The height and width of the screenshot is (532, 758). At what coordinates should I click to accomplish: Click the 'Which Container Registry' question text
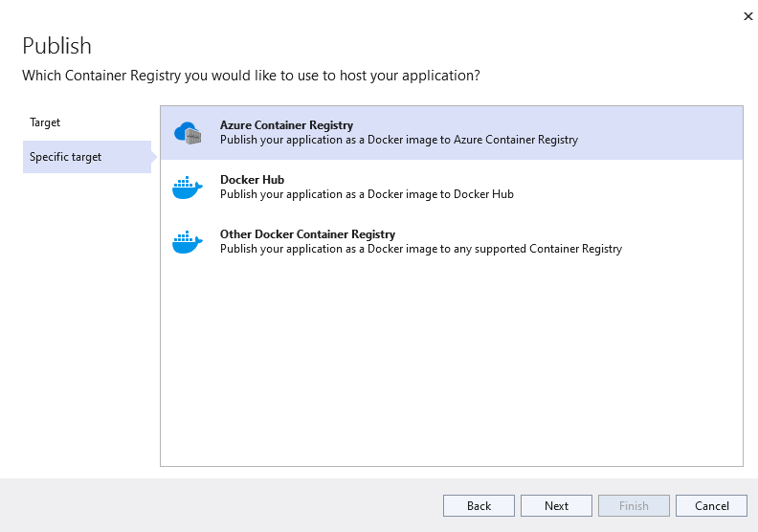click(251, 75)
